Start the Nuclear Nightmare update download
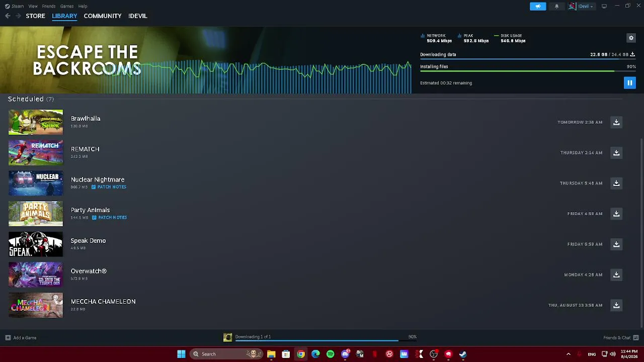The width and height of the screenshot is (644, 362). click(x=616, y=183)
